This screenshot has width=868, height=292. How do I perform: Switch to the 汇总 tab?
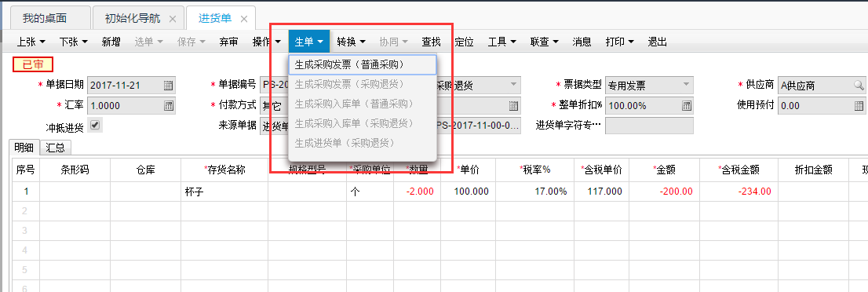point(56,148)
